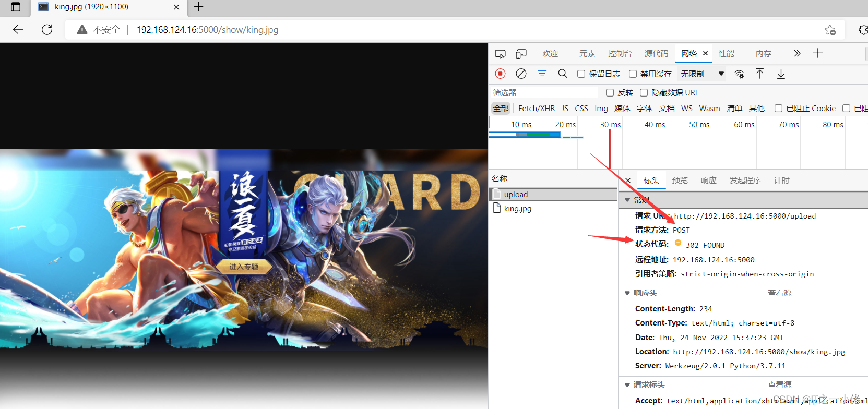Clear the network log
The width and height of the screenshot is (868, 409).
[521, 74]
